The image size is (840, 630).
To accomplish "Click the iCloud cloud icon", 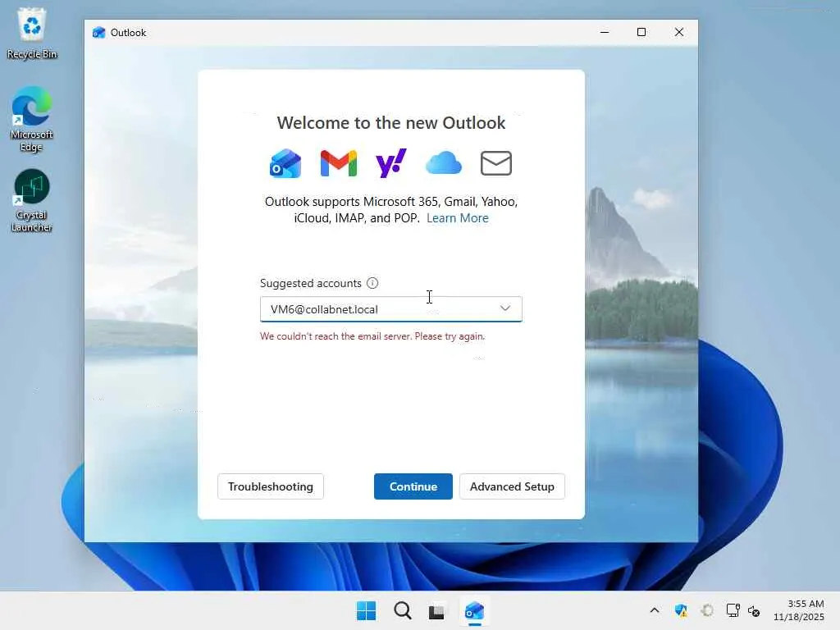I will [444, 163].
